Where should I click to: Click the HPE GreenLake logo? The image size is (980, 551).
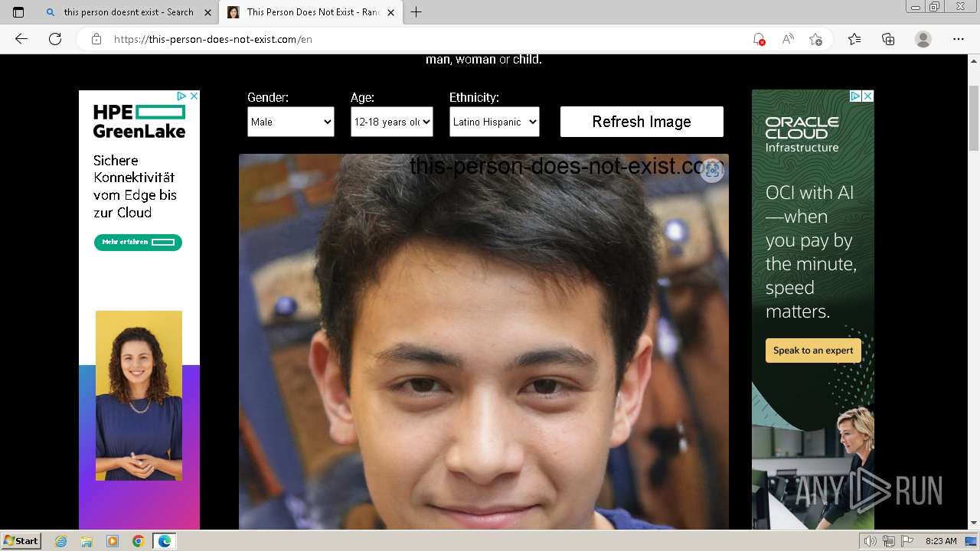(139, 122)
